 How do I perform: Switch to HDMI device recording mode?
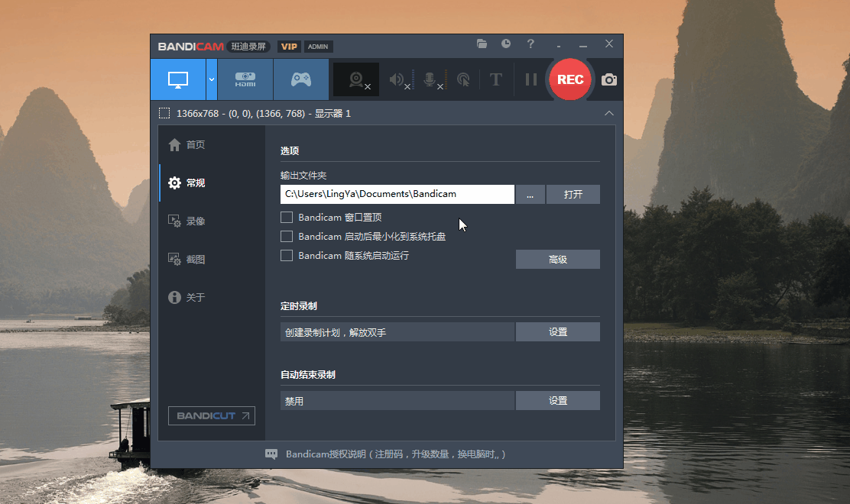click(x=245, y=79)
